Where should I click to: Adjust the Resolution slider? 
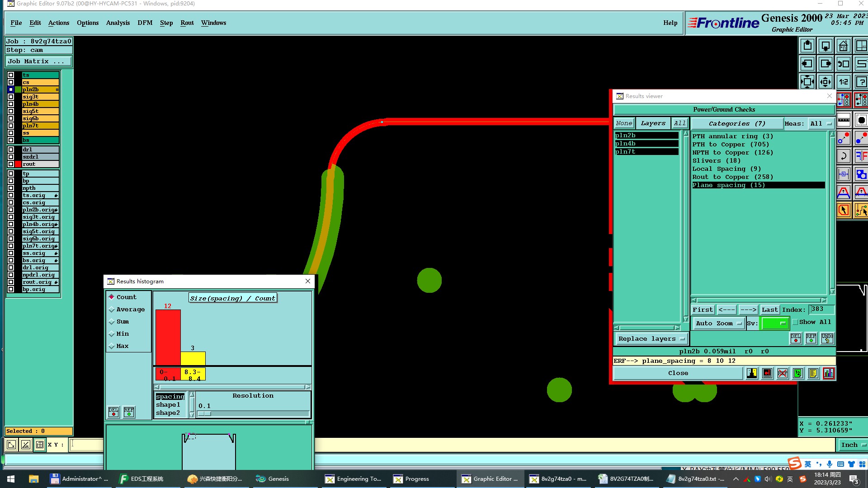click(204, 413)
